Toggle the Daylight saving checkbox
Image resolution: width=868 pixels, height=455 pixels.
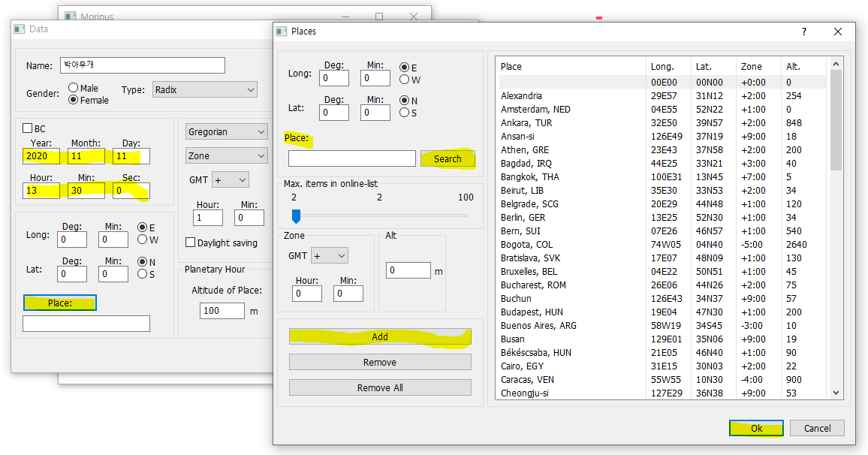click(191, 243)
